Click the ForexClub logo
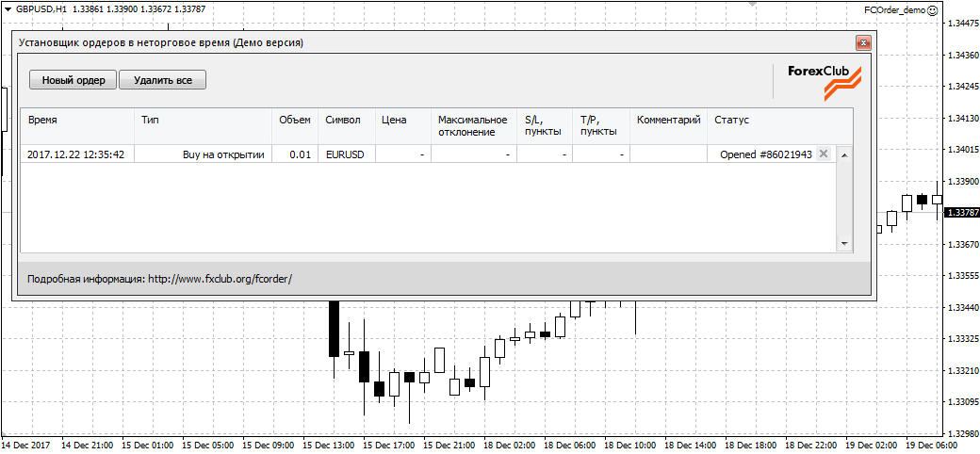980x454 pixels. [825, 82]
